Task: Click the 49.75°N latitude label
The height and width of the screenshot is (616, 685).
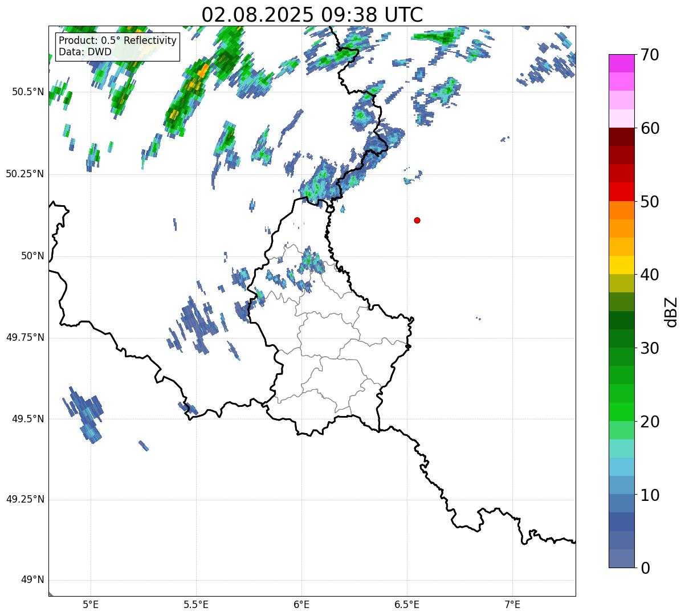Action: click(25, 337)
